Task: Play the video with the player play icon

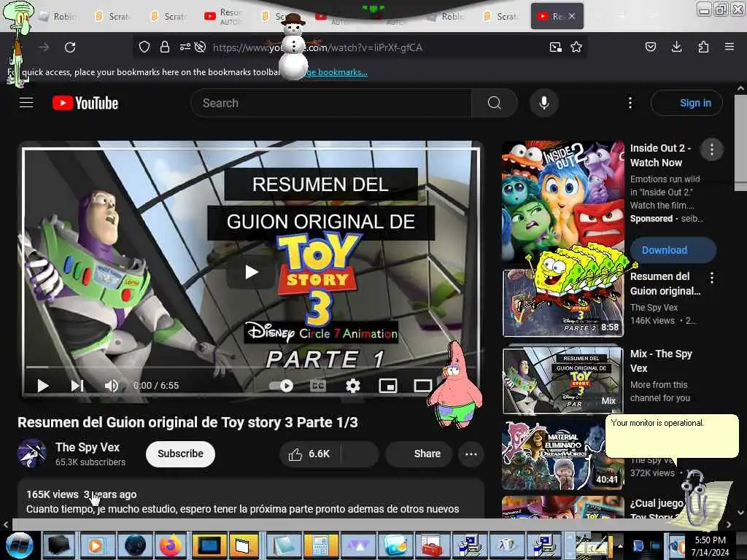Action: [43, 385]
